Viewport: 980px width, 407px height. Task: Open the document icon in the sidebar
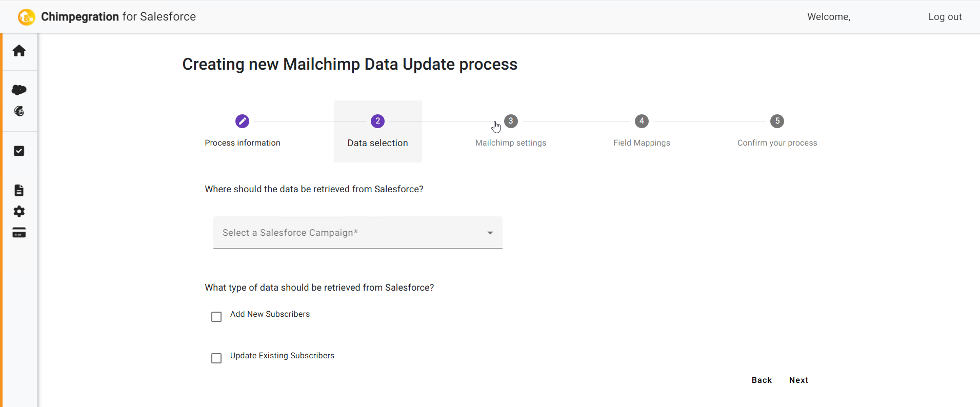[19, 190]
